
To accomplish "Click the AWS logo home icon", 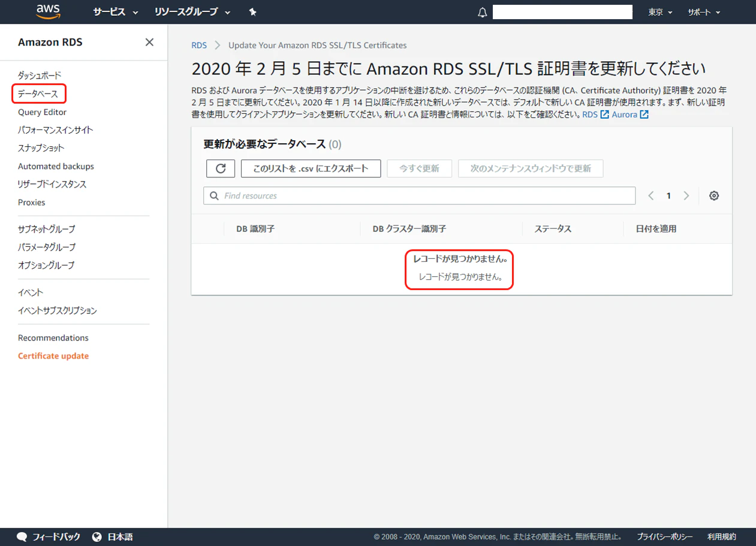I will click(x=48, y=11).
